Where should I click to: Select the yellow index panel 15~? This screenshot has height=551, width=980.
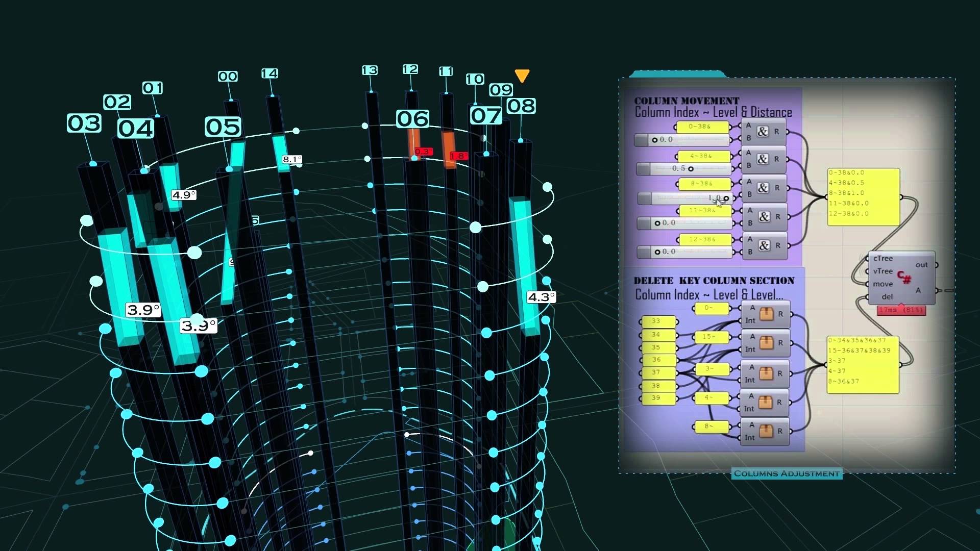(x=711, y=337)
